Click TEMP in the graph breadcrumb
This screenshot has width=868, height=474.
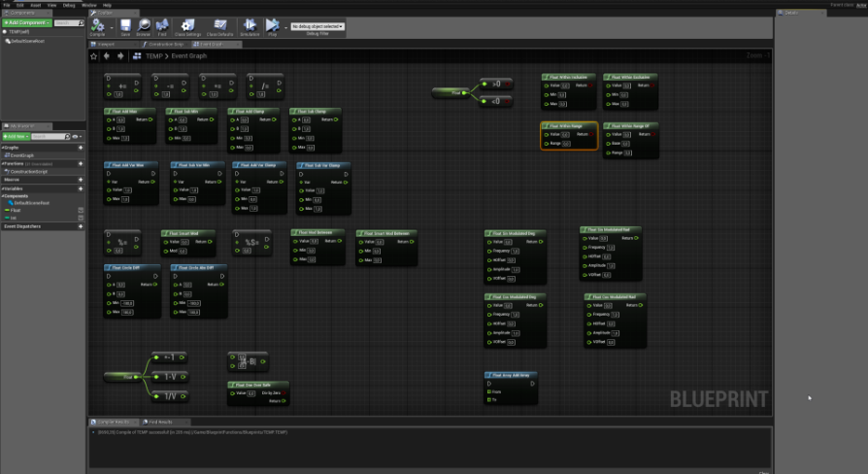point(154,56)
